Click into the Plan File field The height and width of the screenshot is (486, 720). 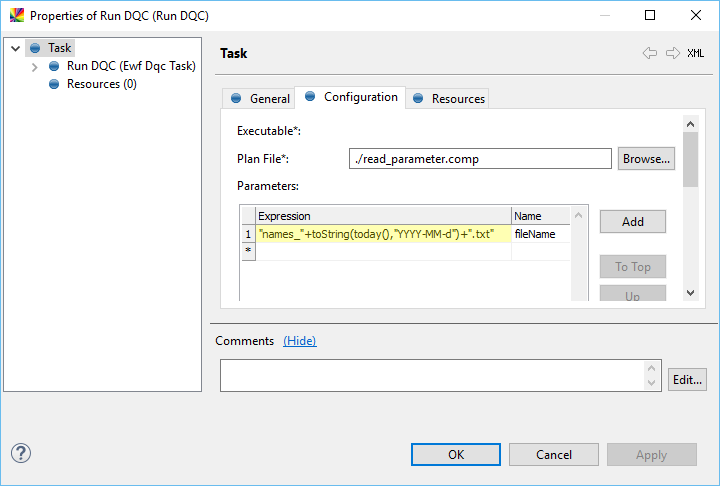point(480,159)
